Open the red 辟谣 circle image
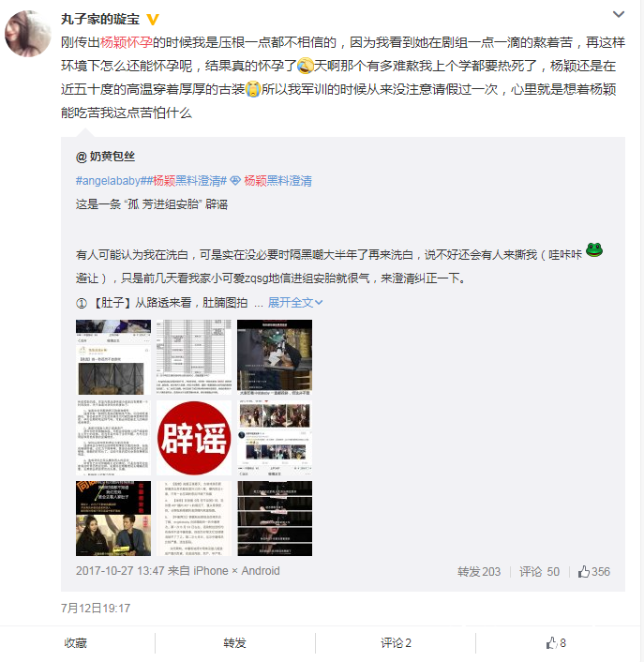 coord(194,438)
